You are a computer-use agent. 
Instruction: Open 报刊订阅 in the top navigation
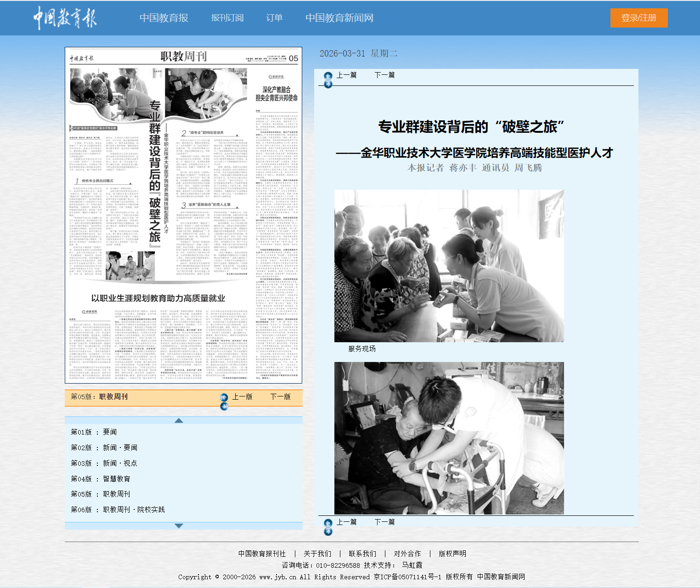pyautogui.click(x=227, y=18)
